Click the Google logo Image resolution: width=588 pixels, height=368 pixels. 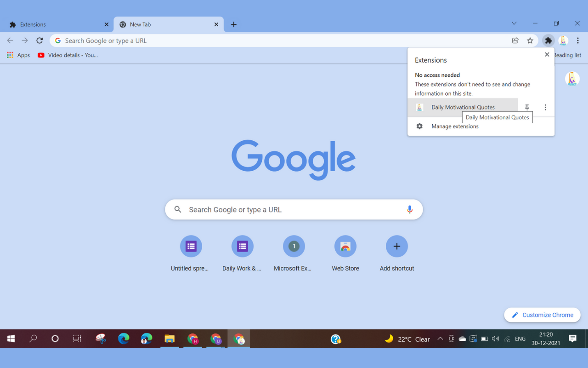tap(294, 160)
